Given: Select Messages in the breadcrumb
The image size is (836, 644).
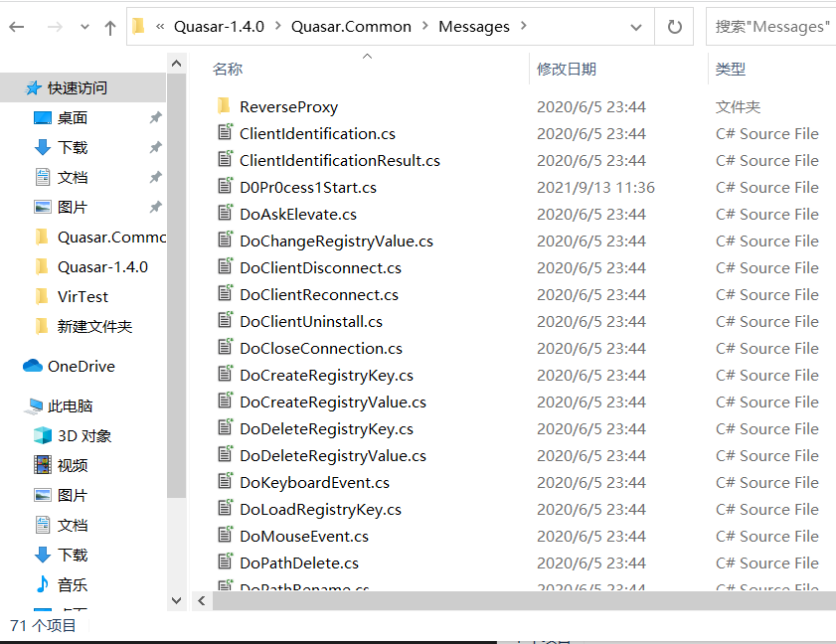Looking at the screenshot, I should (x=474, y=27).
